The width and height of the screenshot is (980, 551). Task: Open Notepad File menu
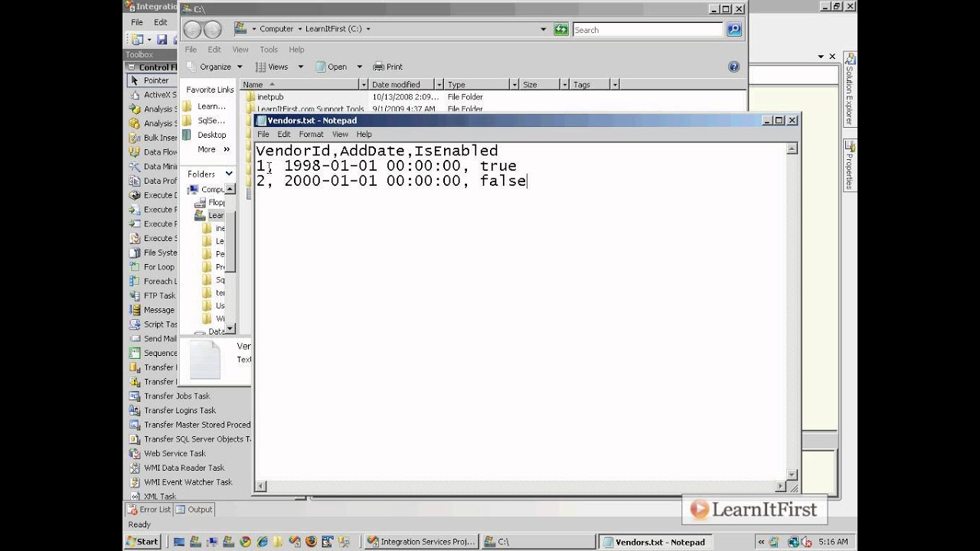point(263,134)
